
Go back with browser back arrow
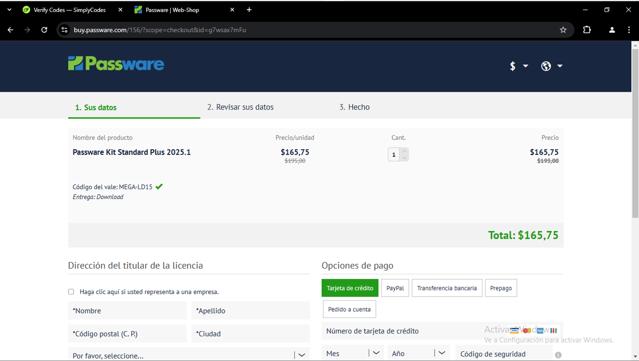pos(11,30)
